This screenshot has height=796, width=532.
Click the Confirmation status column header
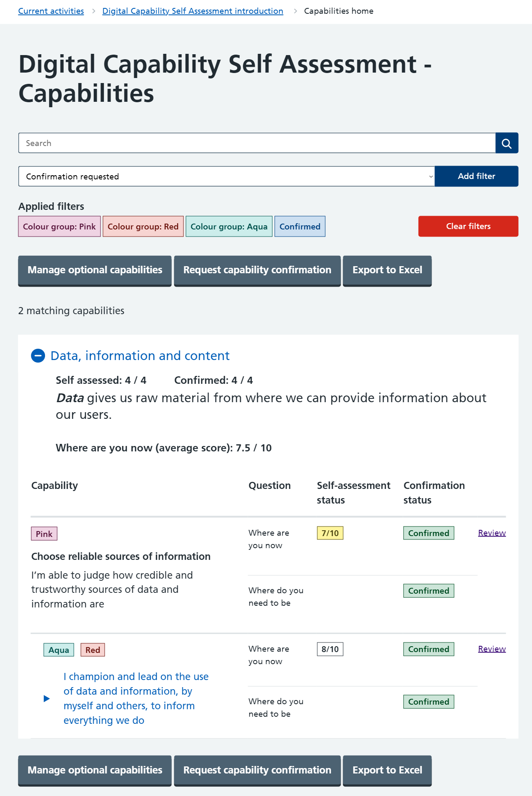(434, 493)
